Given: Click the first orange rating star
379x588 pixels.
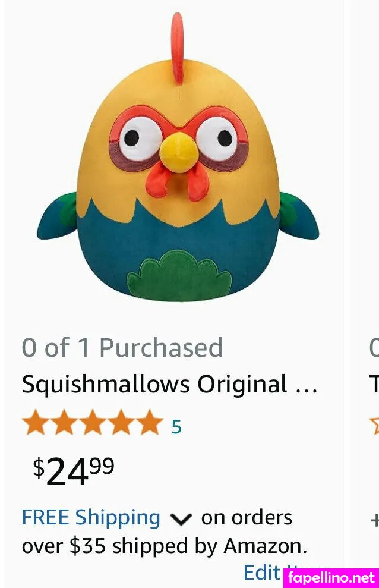Looking at the screenshot, I should coord(36,423).
